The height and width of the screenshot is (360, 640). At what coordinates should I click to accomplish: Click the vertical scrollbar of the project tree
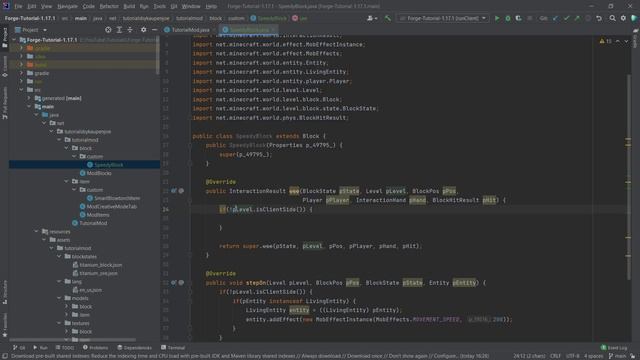coord(158,55)
